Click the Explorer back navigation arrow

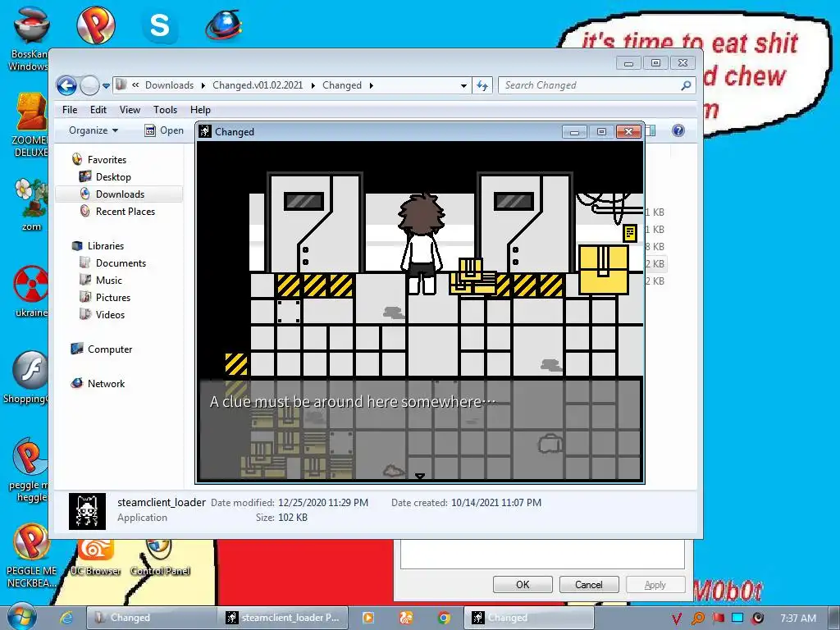66,85
